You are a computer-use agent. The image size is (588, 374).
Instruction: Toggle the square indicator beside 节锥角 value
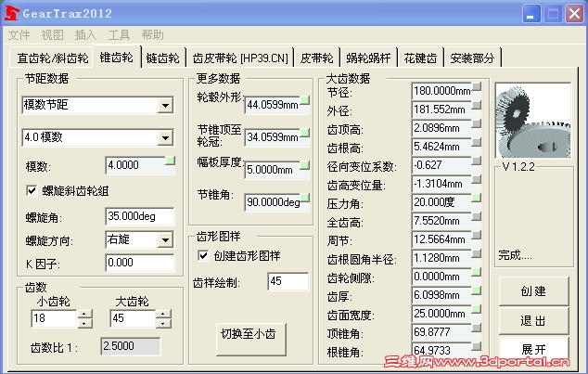pyautogui.click(x=305, y=198)
